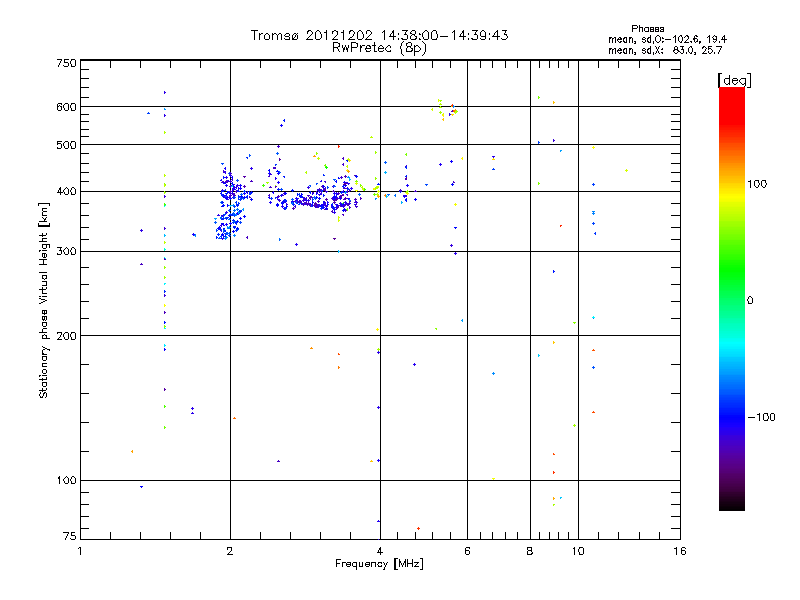800x600 pixels.
Task: Click the '[deg]' colorbar unit label
Action: coord(734,80)
